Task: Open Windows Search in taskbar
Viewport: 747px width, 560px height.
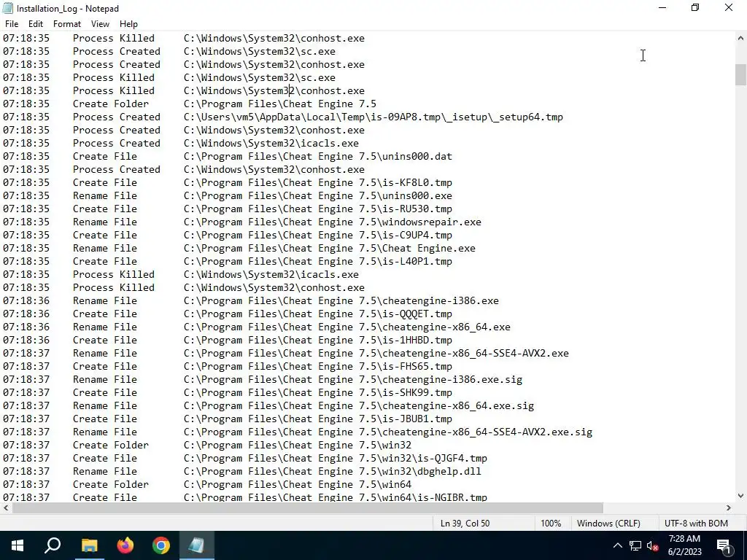Action: [53, 545]
